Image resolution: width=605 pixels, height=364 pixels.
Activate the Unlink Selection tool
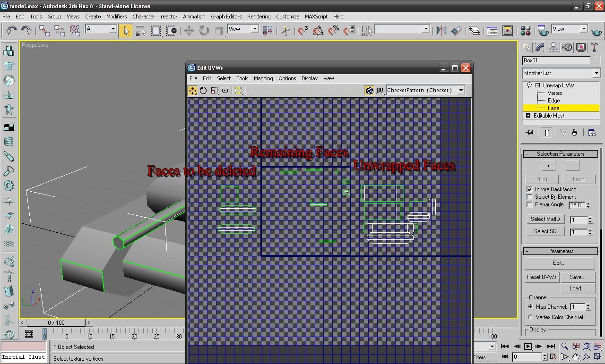click(60, 31)
